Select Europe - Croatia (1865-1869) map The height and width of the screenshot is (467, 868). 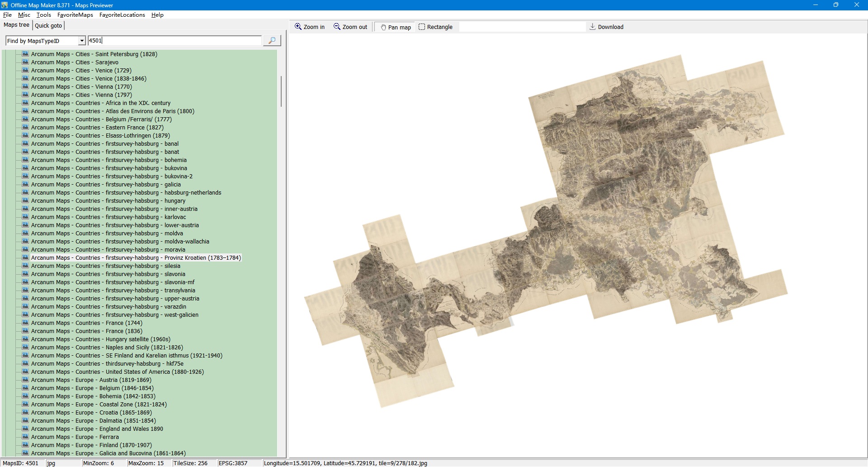point(91,413)
